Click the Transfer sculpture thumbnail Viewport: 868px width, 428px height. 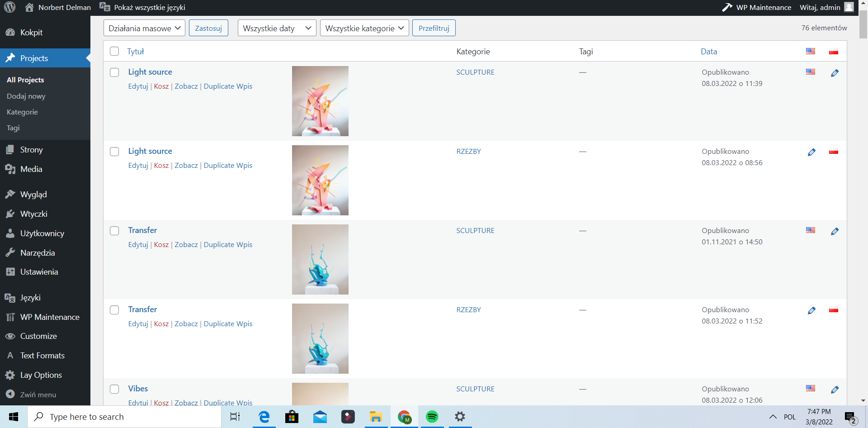pos(320,259)
